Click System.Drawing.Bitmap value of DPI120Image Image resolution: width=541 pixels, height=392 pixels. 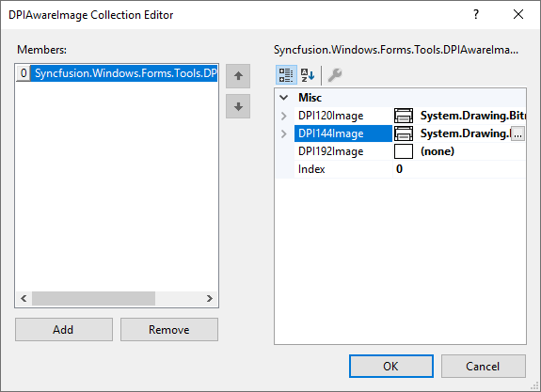[x=473, y=116]
